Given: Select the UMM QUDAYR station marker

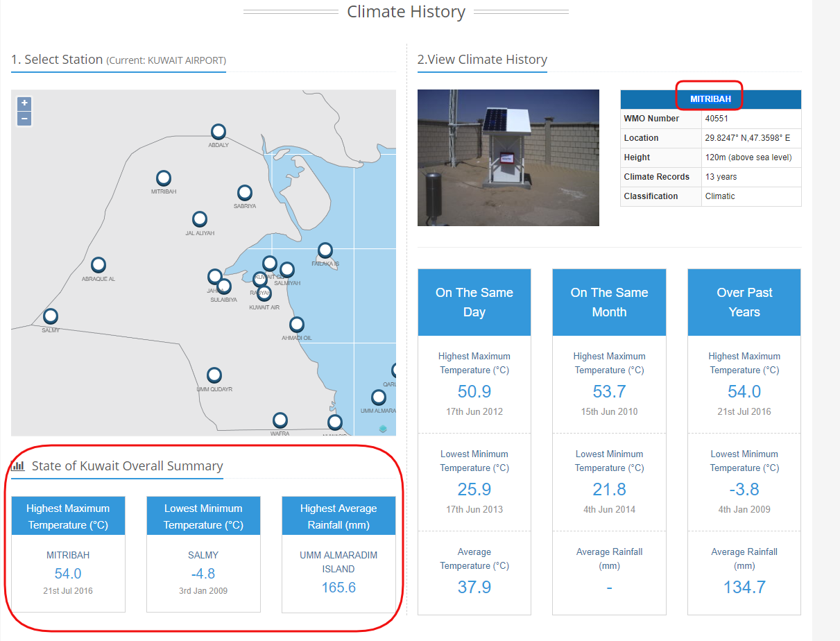Looking at the screenshot, I should tap(214, 375).
